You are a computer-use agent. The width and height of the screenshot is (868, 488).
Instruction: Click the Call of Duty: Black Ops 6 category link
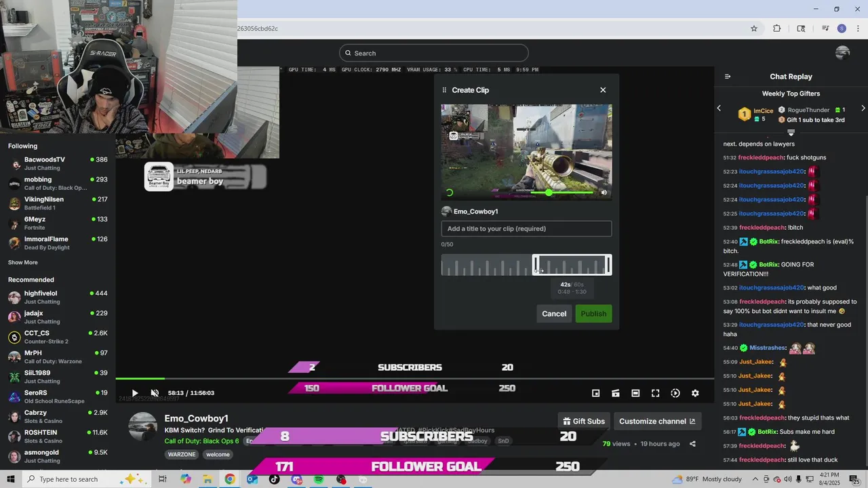click(201, 441)
